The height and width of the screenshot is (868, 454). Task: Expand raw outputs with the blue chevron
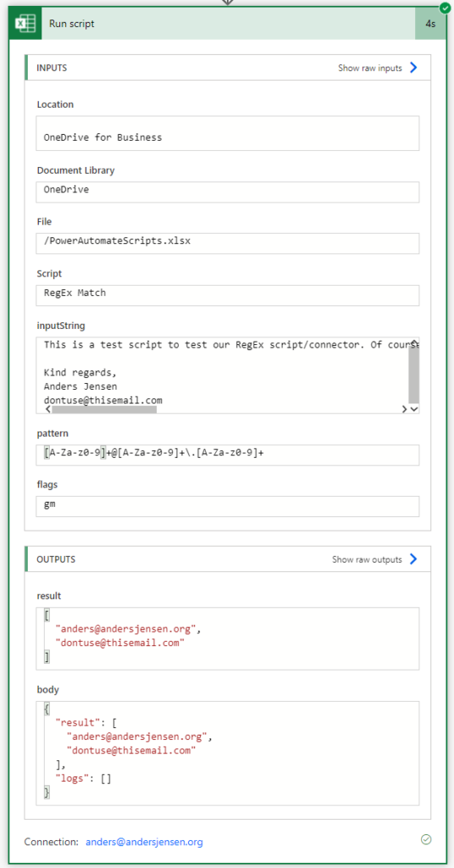(x=413, y=559)
